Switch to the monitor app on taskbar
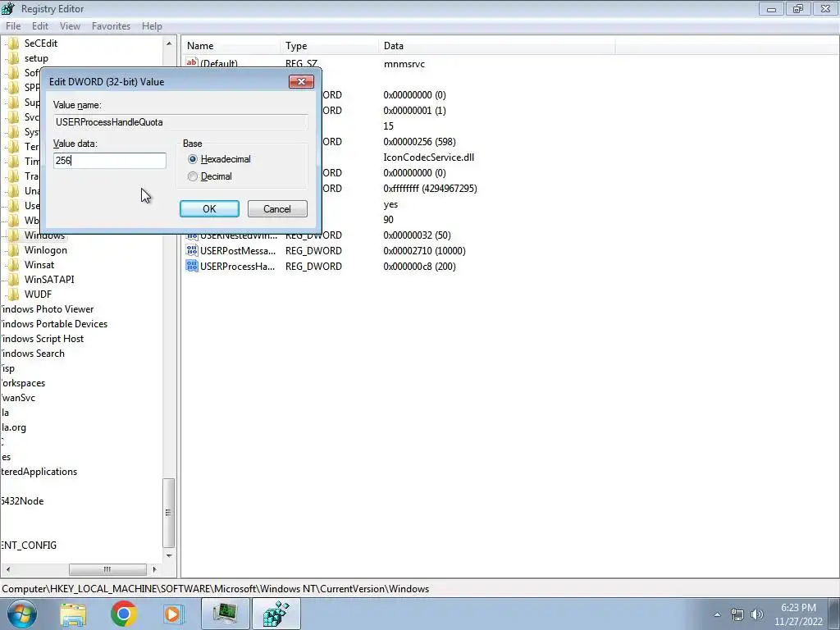The height and width of the screenshot is (630, 840). pos(226,614)
